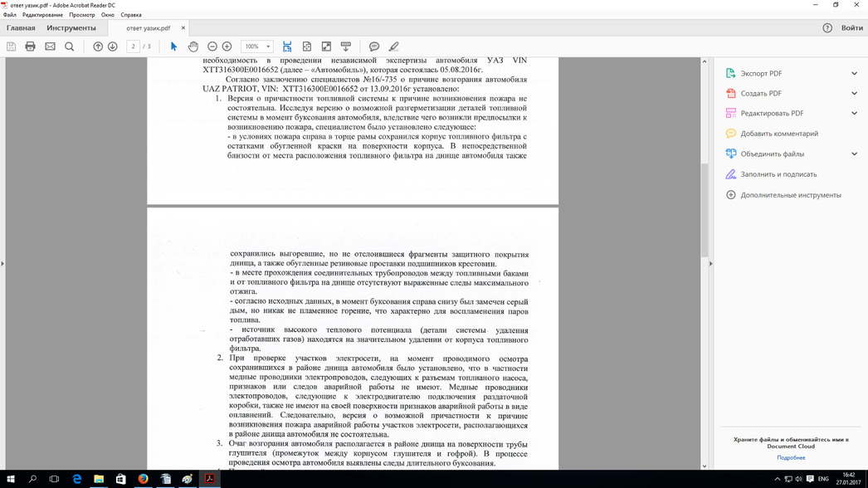The image size is (868, 488).
Task: Print the document using printer icon
Action: [x=31, y=46]
